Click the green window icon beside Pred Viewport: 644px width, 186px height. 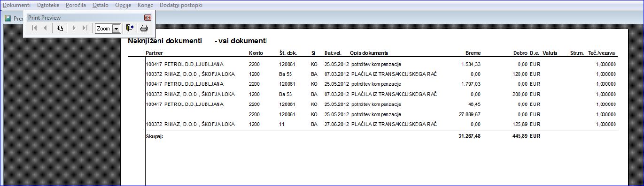tap(8, 18)
